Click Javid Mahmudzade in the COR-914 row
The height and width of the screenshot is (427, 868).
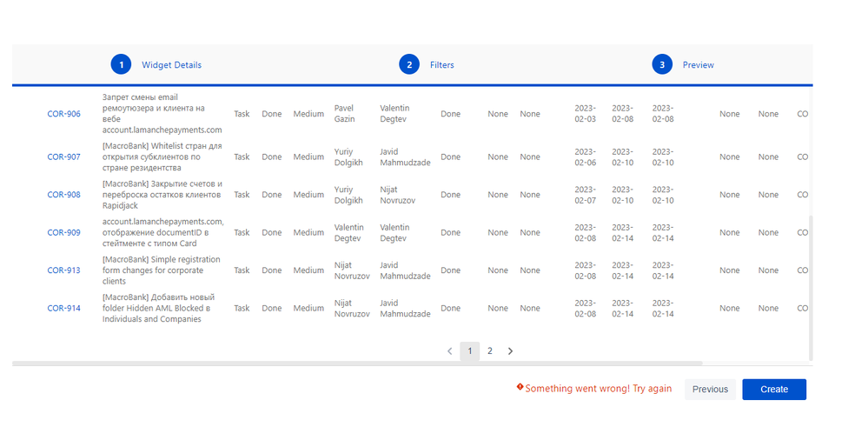(x=405, y=308)
